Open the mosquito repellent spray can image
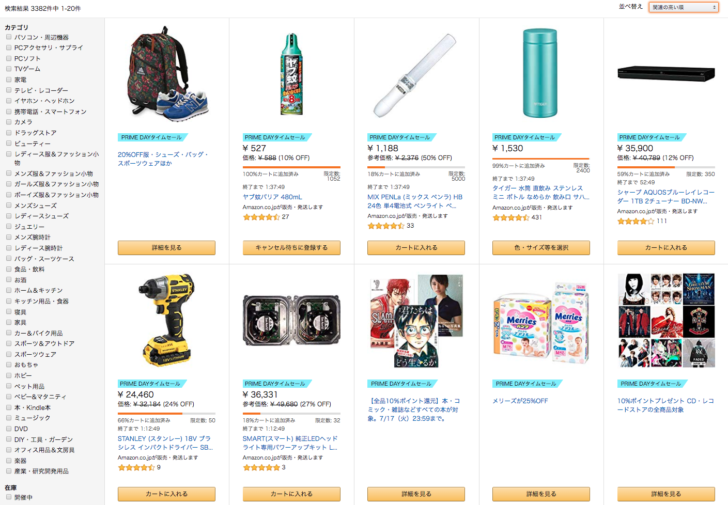 292,74
